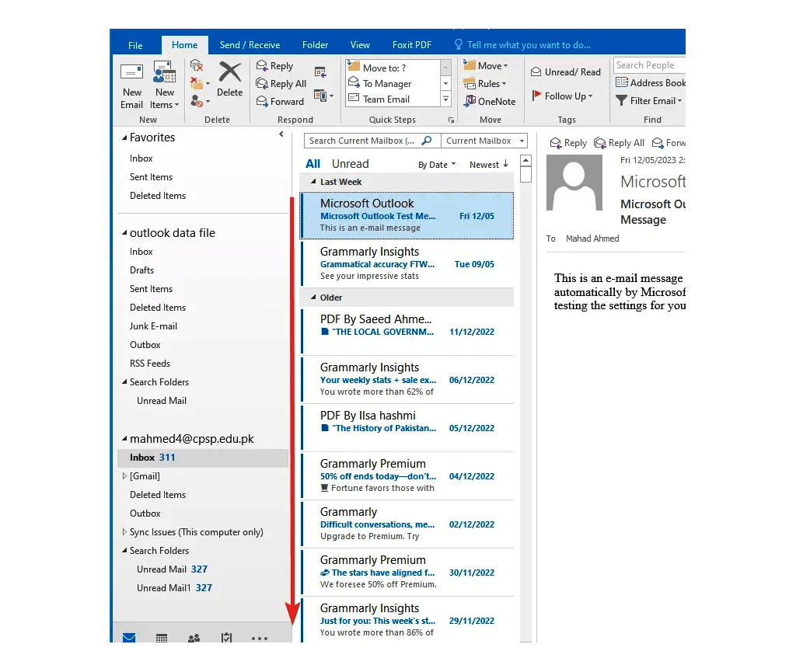The height and width of the screenshot is (672, 796).
Task: Click the Search Current Mailbox field
Action: (x=361, y=141)
